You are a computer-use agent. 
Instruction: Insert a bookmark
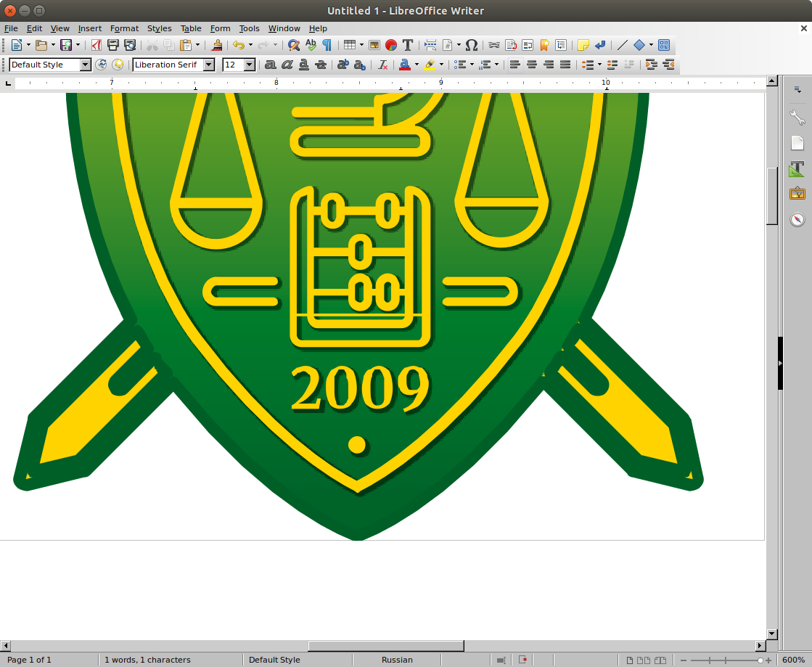coord(544,45)
